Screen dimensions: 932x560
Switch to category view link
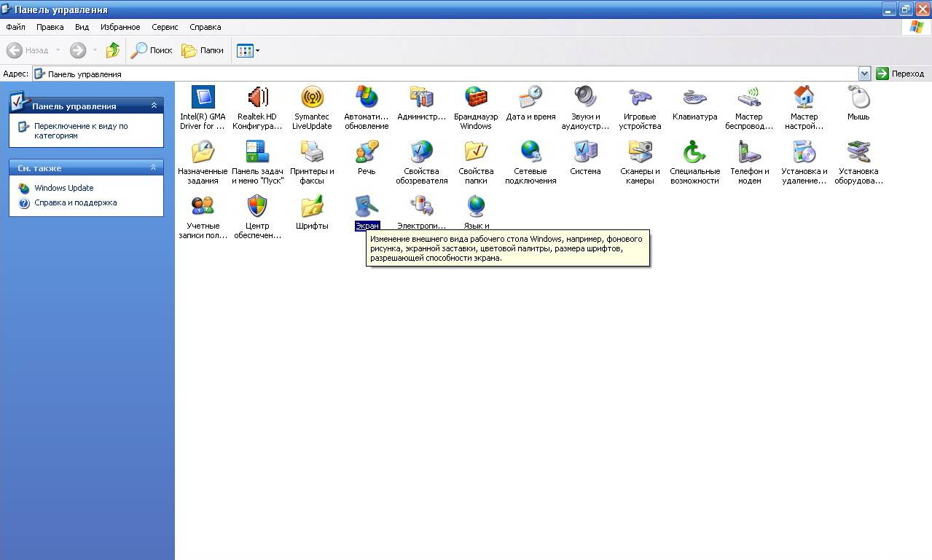click(x=81, y=130)
